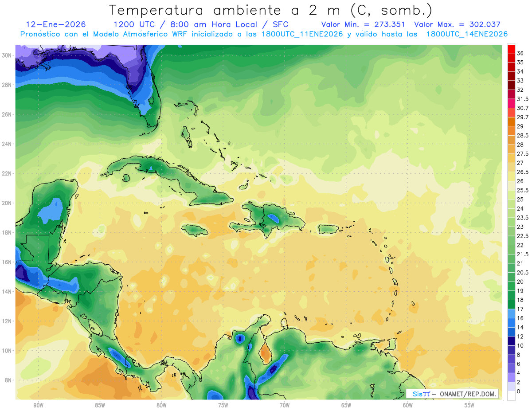This screenshot has height=411, width=532.
Task: Click the '22N' latitude label
Action: pos(7,173)
